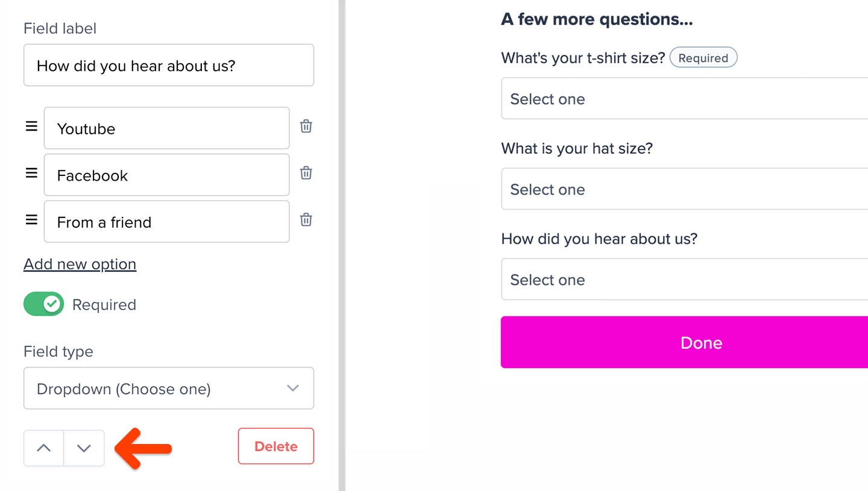Select the Facebook option text field
The image size is (868, 491).
pos(166,175)
